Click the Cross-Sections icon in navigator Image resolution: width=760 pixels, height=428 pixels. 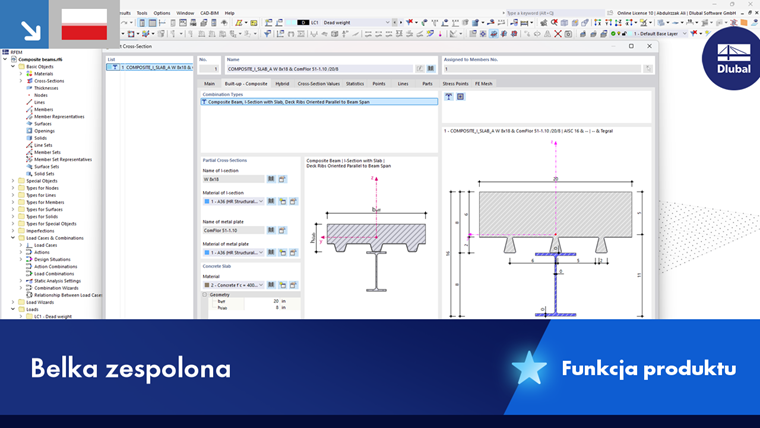point(29,81)
